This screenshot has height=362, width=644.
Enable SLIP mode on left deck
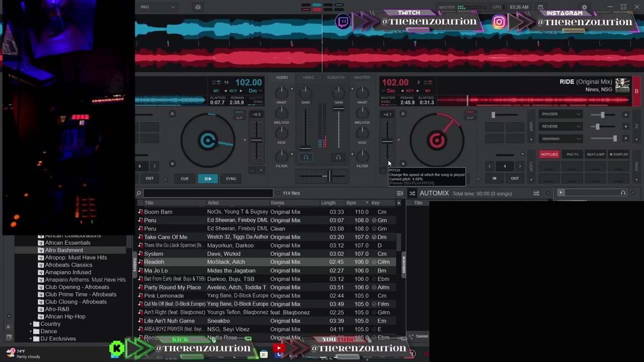(x=239, y=118)
